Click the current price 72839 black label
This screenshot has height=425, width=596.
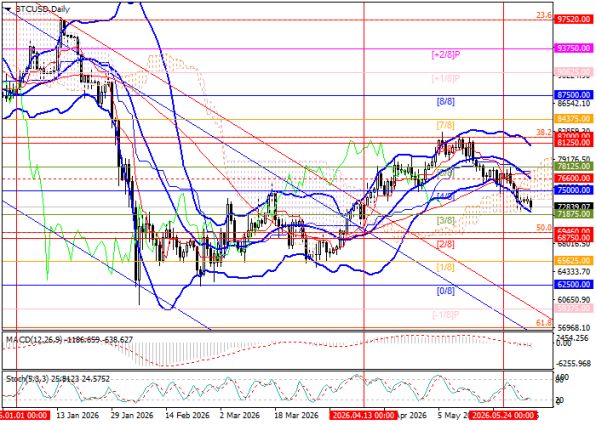tap(574, 207)
